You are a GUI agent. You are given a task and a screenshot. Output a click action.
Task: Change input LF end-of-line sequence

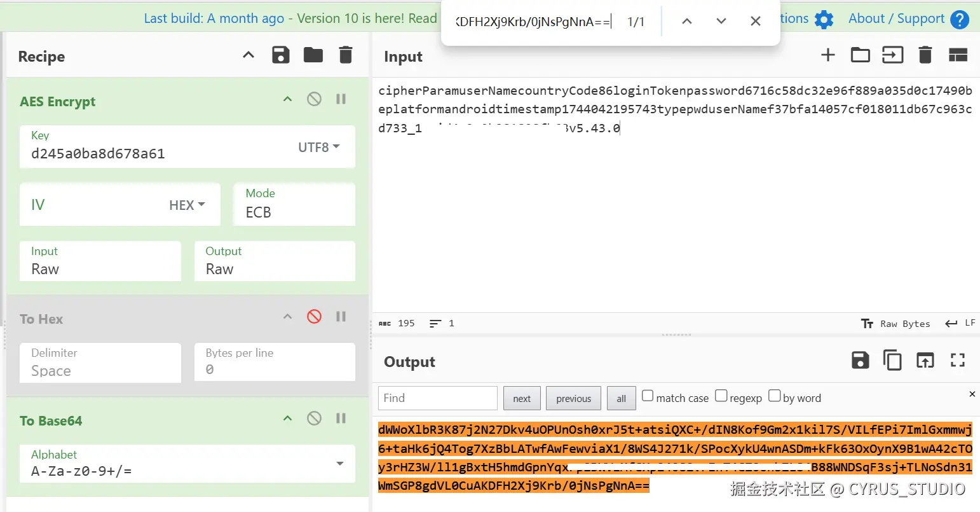tap(960, 323)
